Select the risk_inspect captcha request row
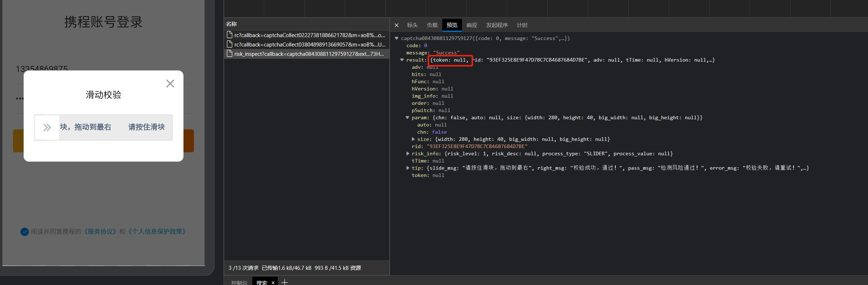The width and height of the screenshot is (868, 285). tap(307, 54)
